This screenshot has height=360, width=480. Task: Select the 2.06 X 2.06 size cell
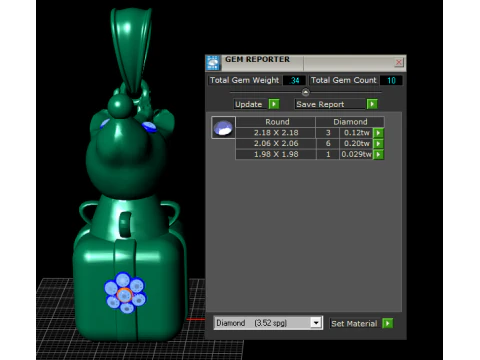(x=276, y=144)
